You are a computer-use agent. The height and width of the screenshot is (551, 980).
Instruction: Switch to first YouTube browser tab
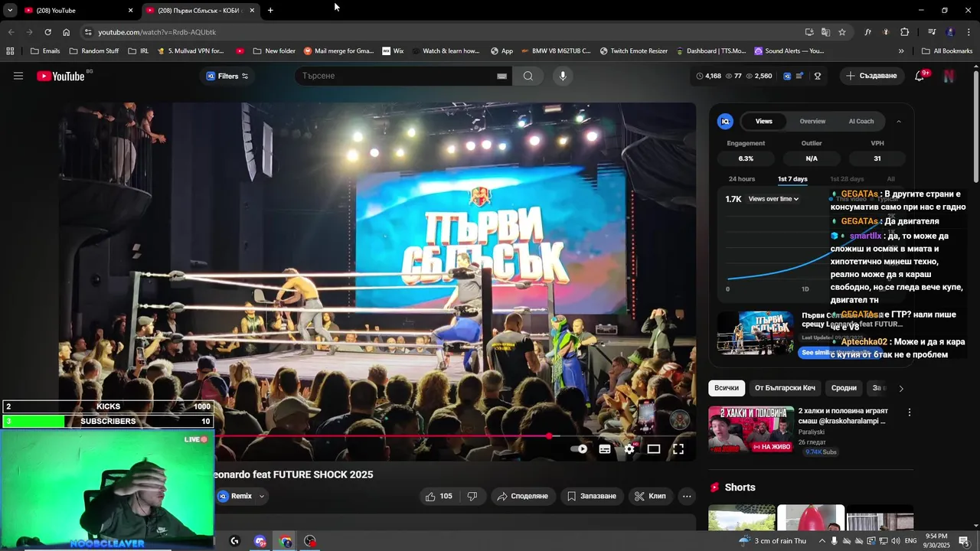click(x=77, y=10)
